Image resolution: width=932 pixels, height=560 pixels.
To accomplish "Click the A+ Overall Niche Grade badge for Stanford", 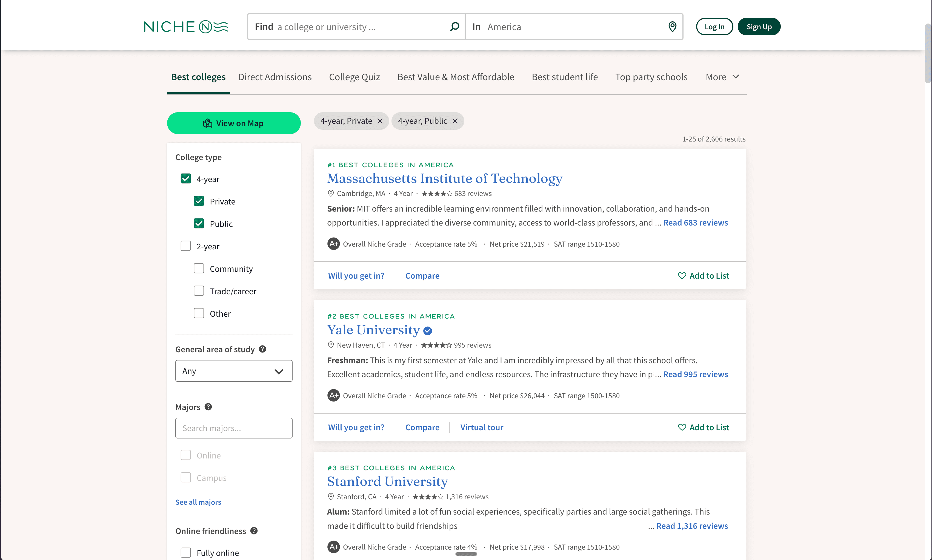I will (x=333, y=546).
